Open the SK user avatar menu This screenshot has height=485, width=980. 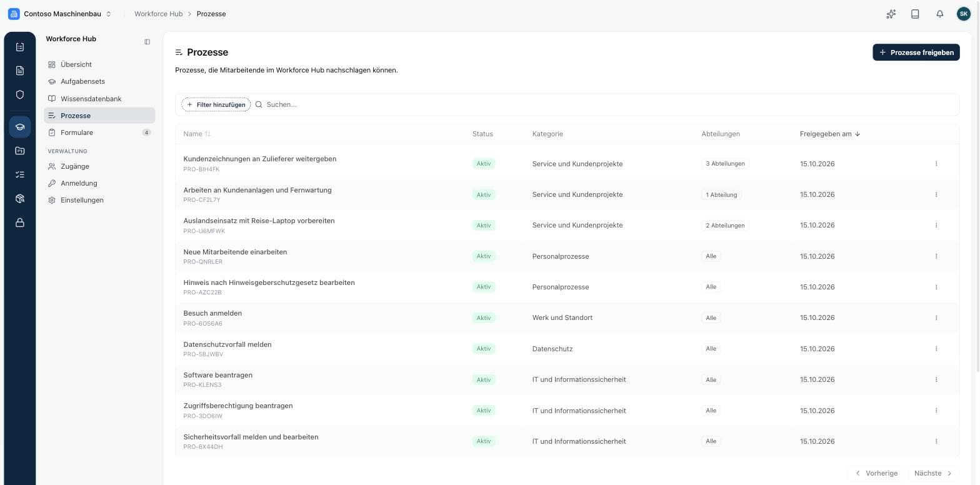pyautogui.click(x=964, y=14)
